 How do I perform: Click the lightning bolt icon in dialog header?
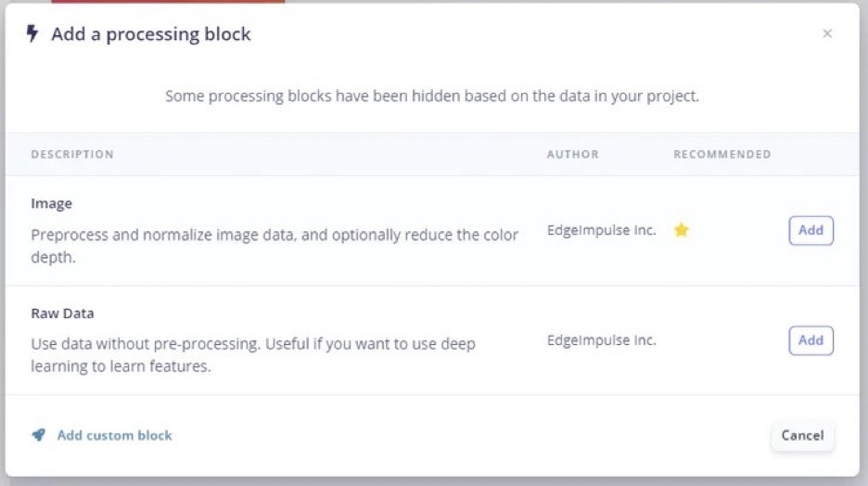tap(33, 34)
